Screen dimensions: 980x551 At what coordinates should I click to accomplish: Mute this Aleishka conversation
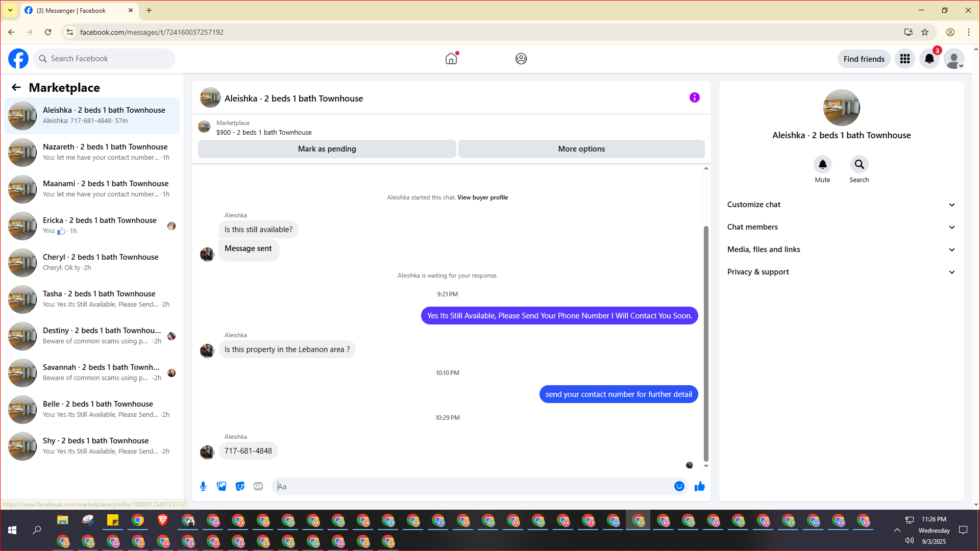coord(823,164)
